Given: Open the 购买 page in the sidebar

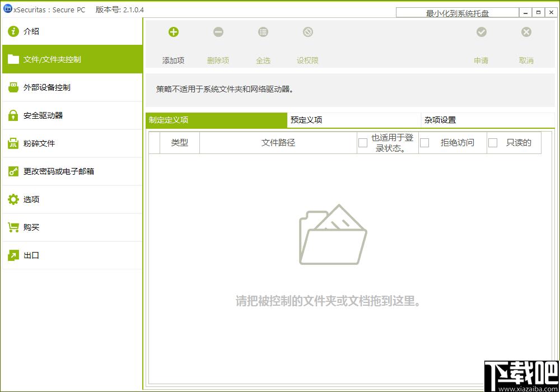Looking at the screenshot, I should [72, 227].
